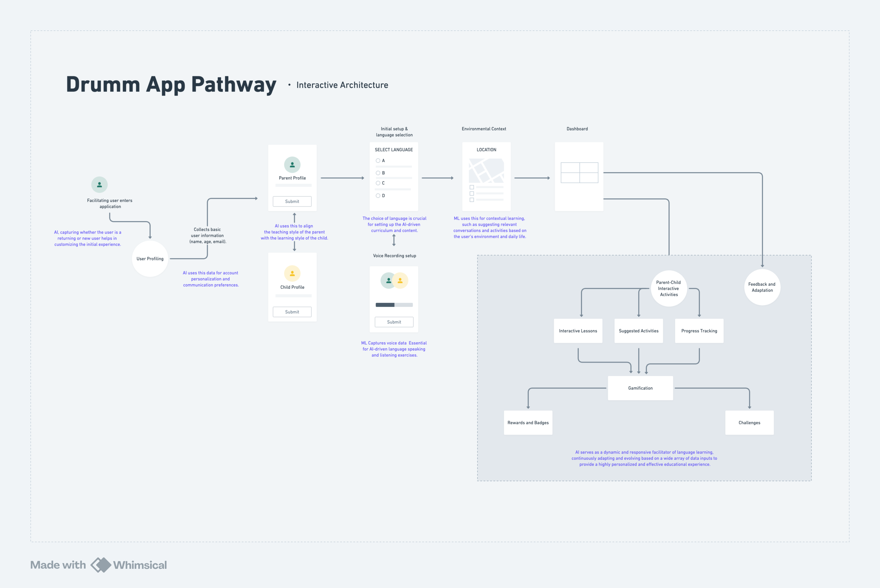Click the 'Drumm App Pathway' title
This screenshot has width=880, height=588.
tap(171, 85)
